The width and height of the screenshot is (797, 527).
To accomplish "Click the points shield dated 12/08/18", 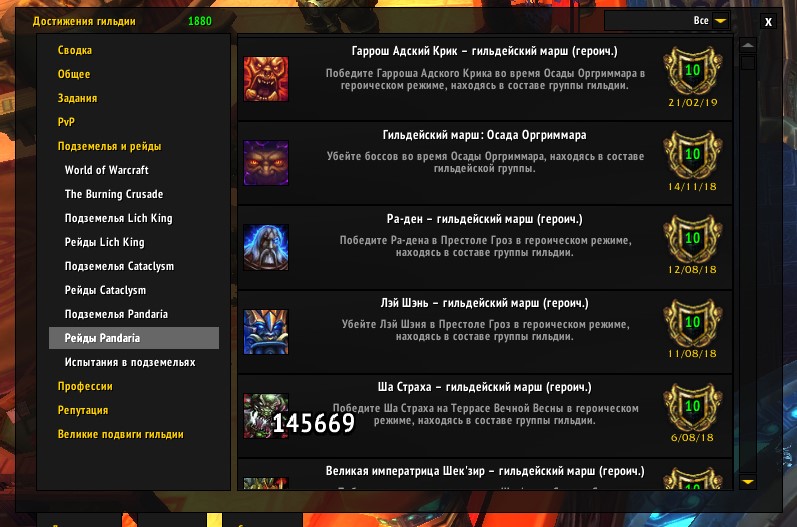I will click(693, 238).
